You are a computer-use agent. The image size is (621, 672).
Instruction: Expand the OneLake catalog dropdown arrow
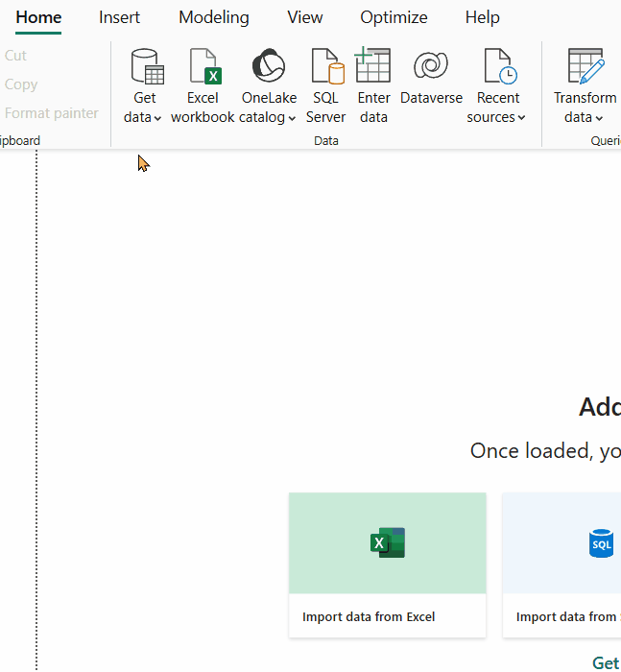292,118
